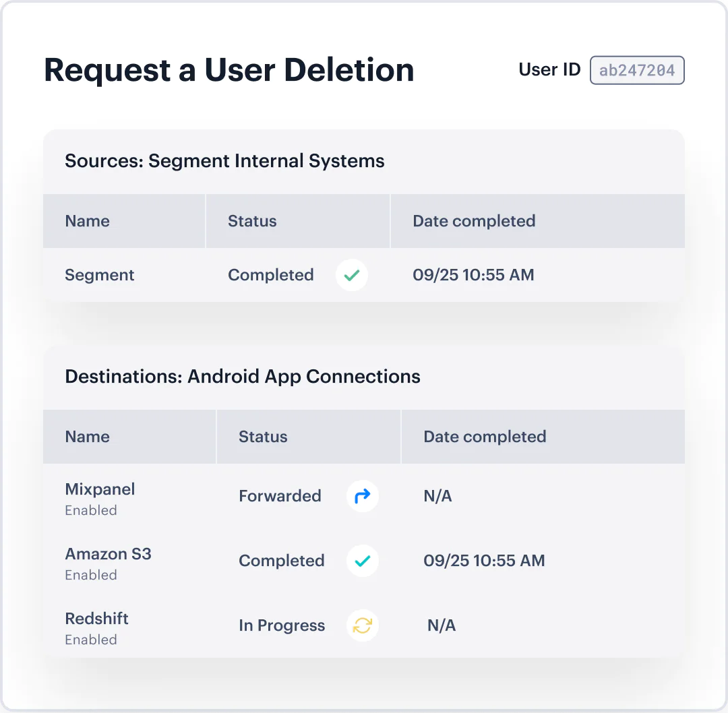Click the Completed checkmark icon for Amazon S3

pyautogui.click(x=362, y=561)
